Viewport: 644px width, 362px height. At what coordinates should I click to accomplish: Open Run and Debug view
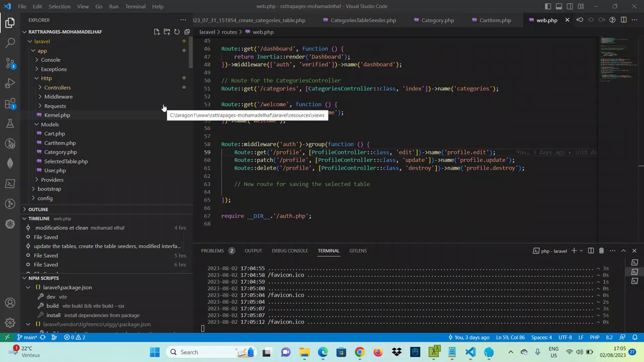[10, 83]
